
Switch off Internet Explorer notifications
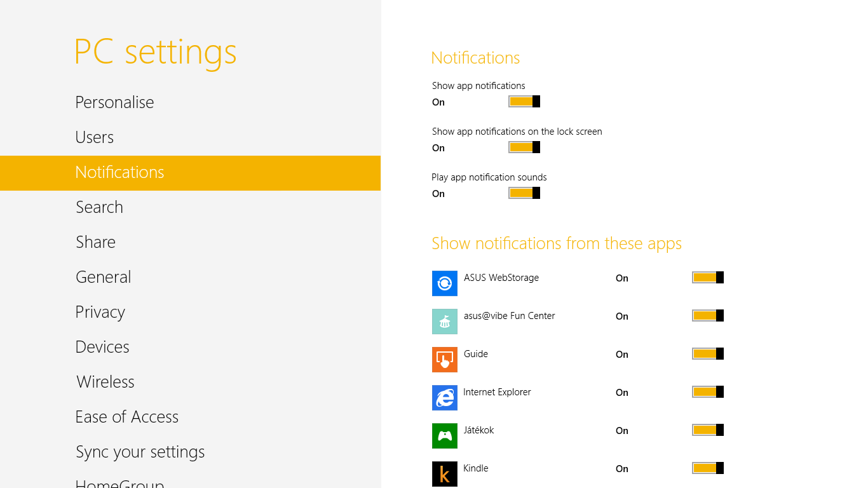[707, 392]
